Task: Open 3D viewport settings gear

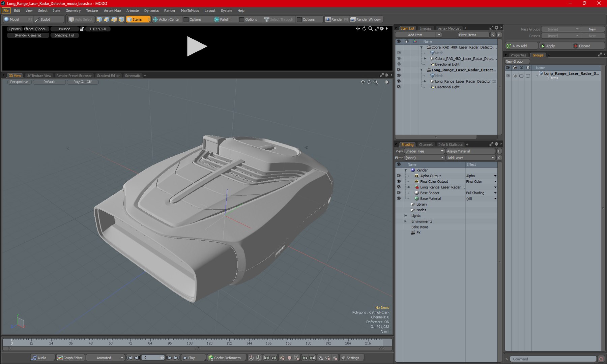Action: click(x=387, y=82)
